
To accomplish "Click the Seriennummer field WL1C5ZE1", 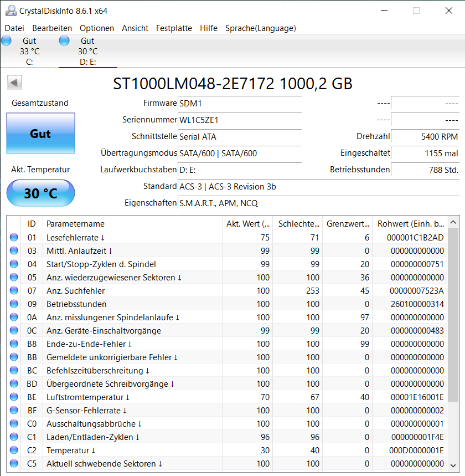I will click(x=240, y=120).
